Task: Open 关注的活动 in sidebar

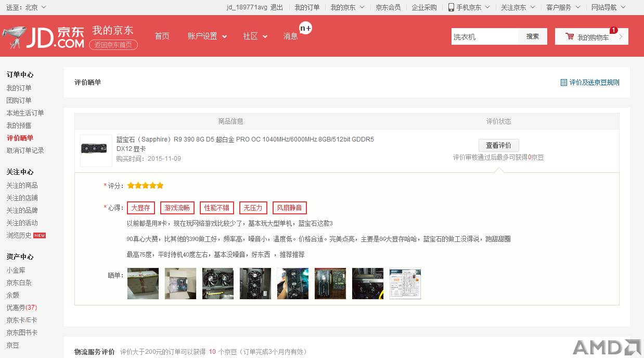Action: tap(22, 223)
